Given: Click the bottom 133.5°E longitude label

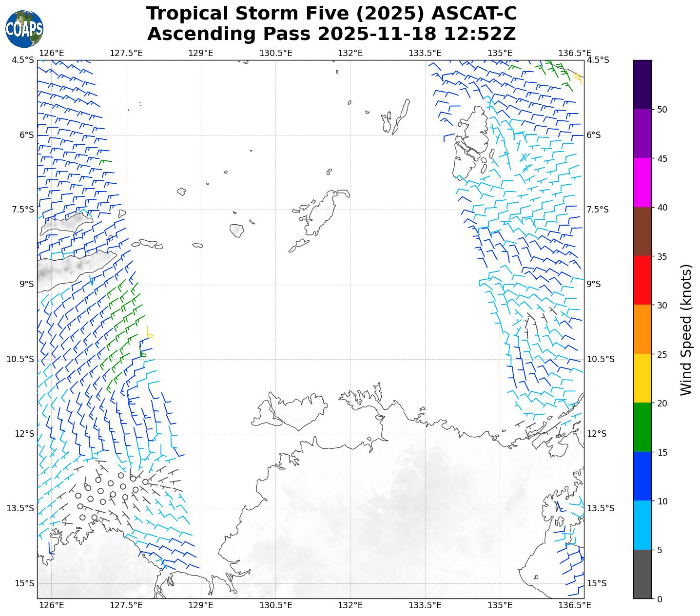Looking at the screenshot, I should [x=425, y=605].
